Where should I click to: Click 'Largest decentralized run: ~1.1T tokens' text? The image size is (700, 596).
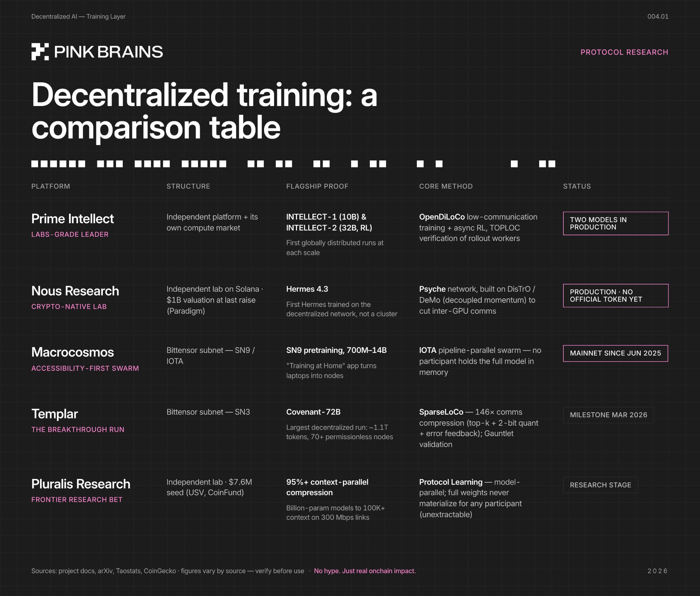point(340,432)
